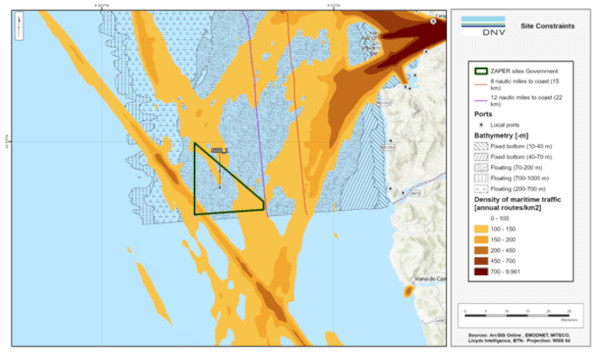Image resolution: width=600 pixels, height=360 pixels.
Task: Click the kilometers scale bar
Action: click(517, 316)
